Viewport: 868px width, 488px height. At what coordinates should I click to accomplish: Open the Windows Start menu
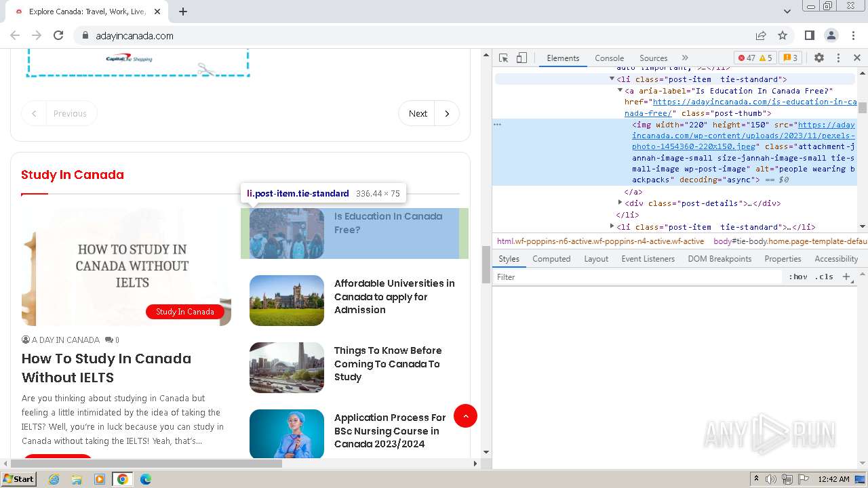tap(18, 479)
